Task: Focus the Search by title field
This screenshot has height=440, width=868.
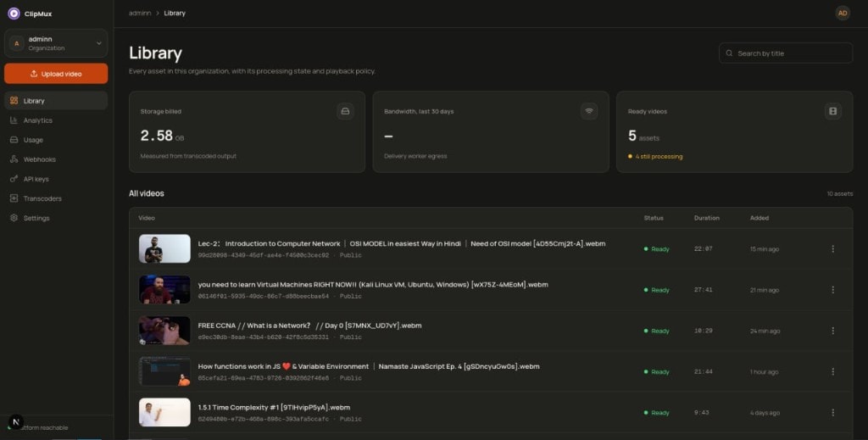Action: click(786, 53)
